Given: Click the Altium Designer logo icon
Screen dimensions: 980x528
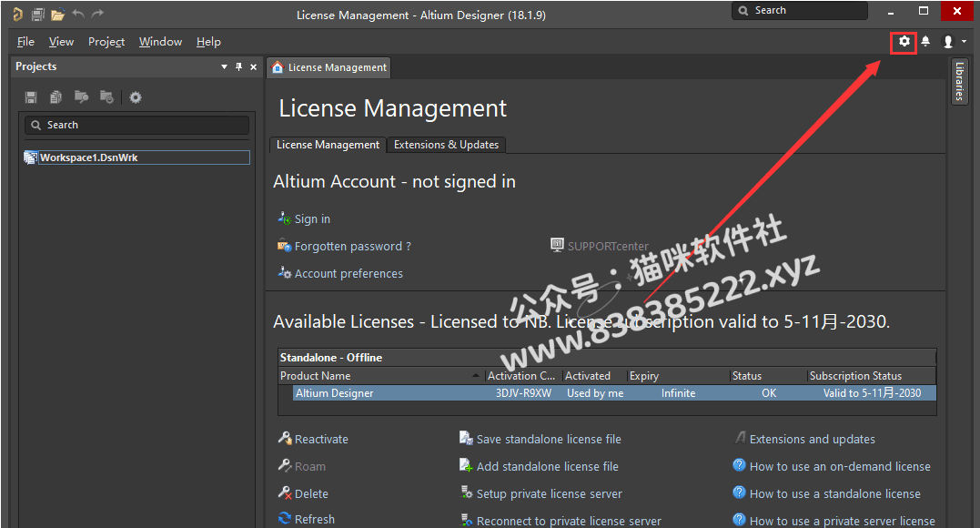Looking at the screenshot, I should pyautogui.click(x=17, y=14).
